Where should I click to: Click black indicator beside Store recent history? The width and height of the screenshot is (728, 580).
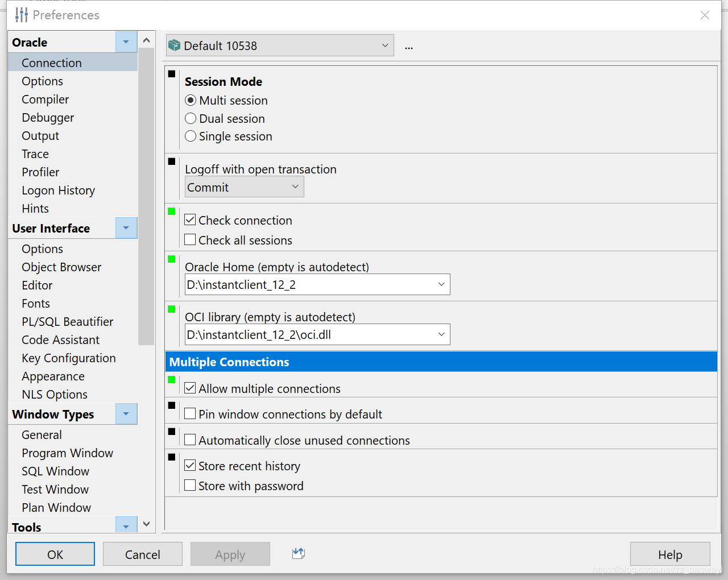pyautogui.click(x=172, y=457)
